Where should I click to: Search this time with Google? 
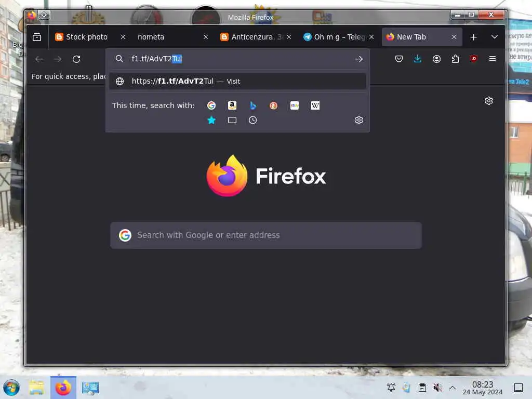tap(211, 105)
